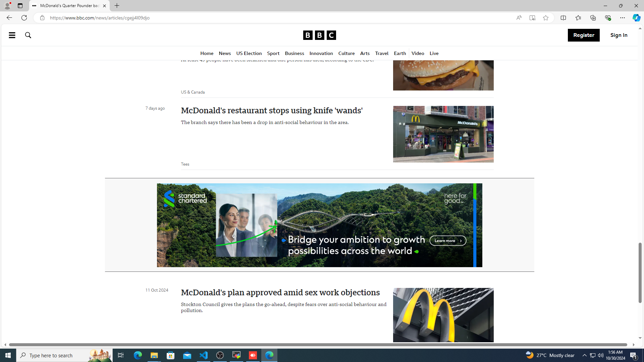
Task: Open Edge Settings and more menu
Action: (x=622, y=18)
